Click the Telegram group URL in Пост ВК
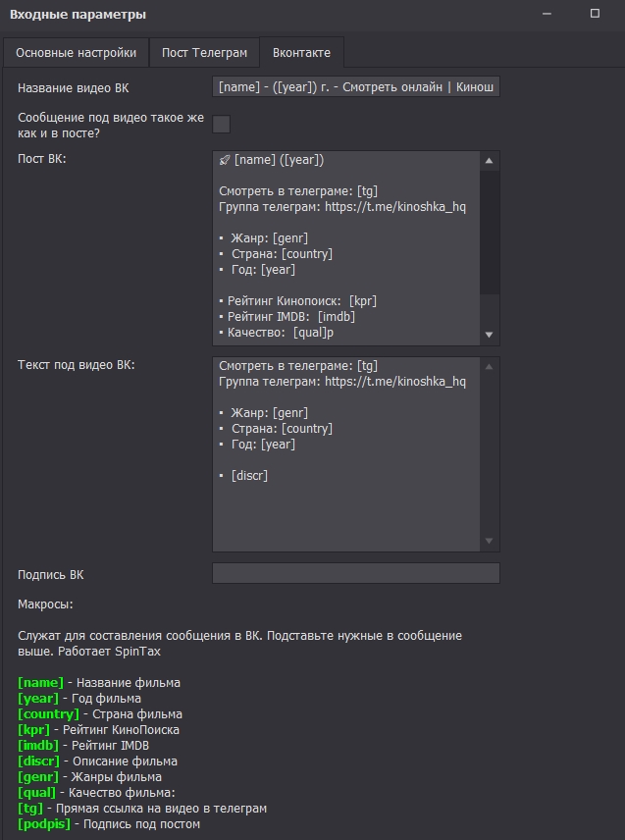 click(x=395, y=207)
